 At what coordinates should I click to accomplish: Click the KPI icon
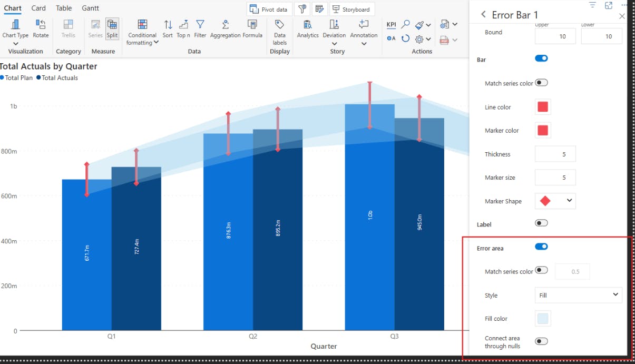click(391, 25)
